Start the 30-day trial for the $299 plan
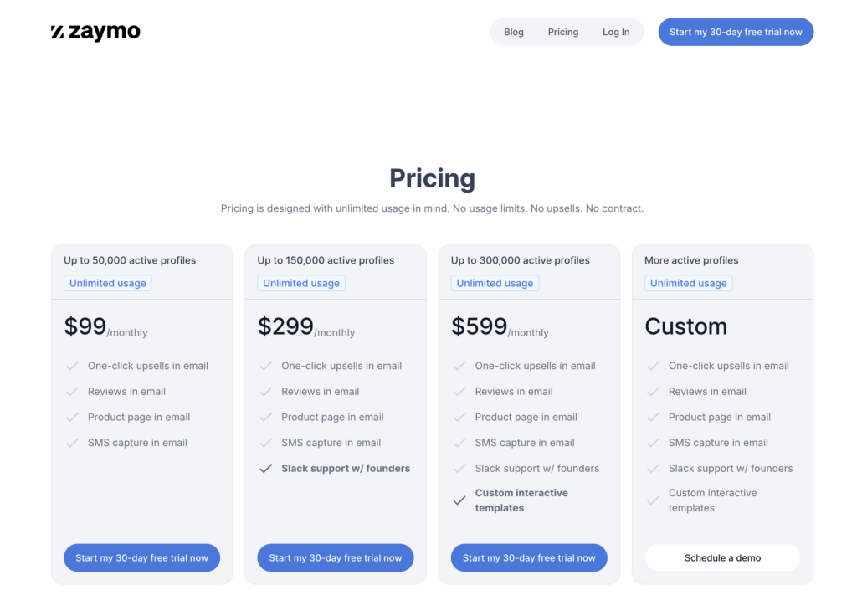Screen dimensions: 857x616 335,557
